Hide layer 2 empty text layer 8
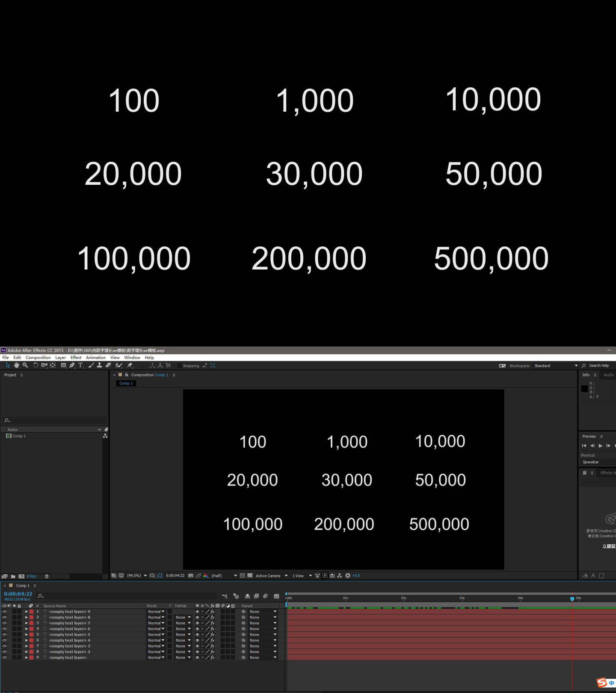Viewport: 616px width, 693px height. click(4, 617)
